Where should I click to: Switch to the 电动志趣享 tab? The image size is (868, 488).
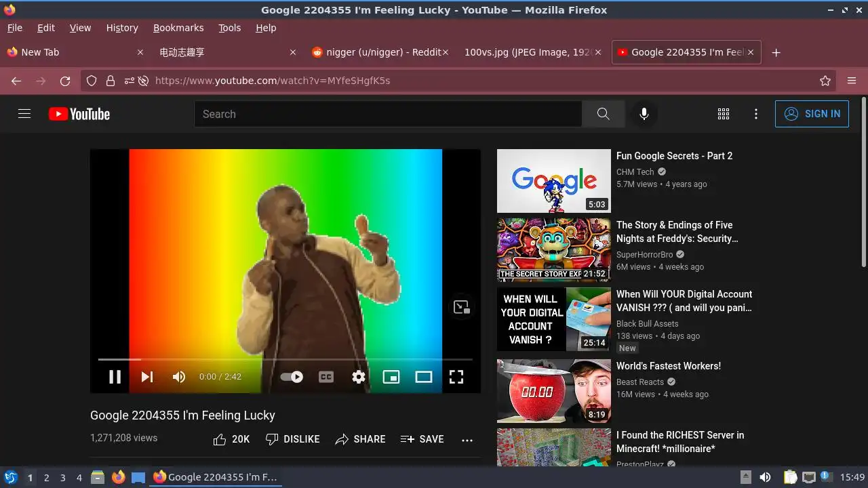coord(227,52)
